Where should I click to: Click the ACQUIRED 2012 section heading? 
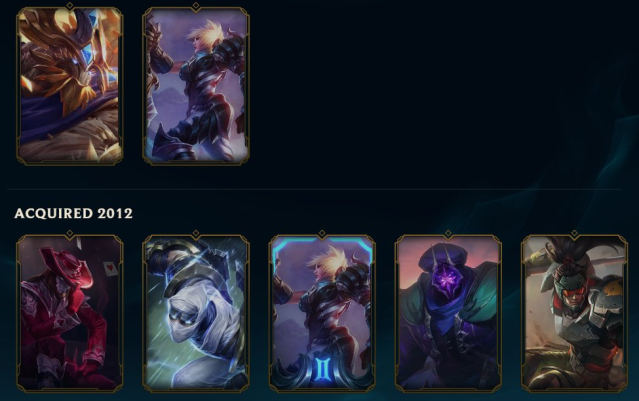click(x=73, y=213)
